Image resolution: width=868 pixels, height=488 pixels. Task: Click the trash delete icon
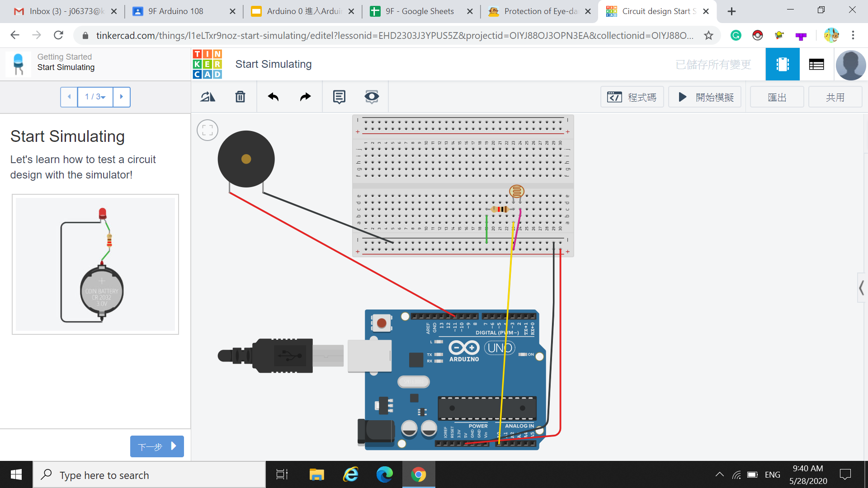pyautogui.click(x=240, y=97)
